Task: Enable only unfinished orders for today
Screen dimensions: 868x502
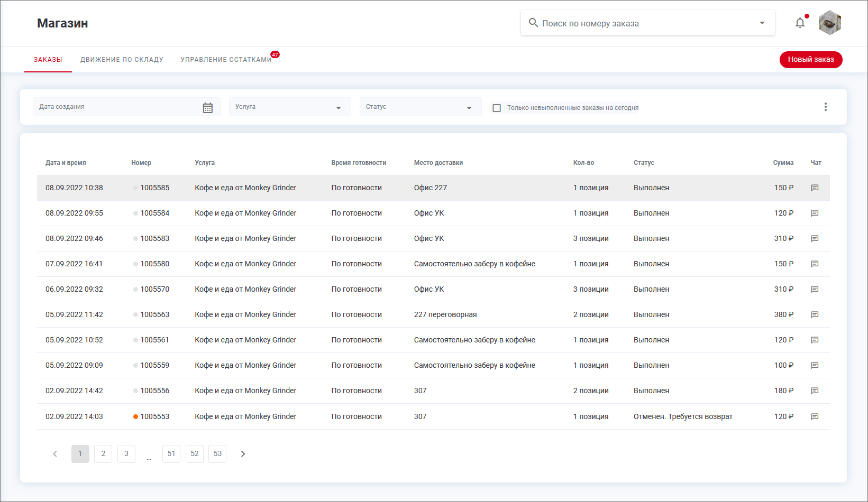Action: (497, 108)
